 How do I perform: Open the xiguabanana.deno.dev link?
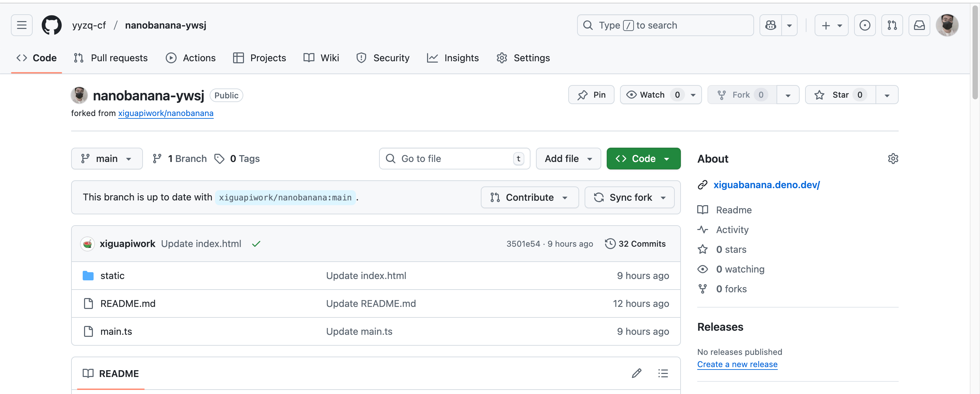pyautogui.click(x=766, y=184)
